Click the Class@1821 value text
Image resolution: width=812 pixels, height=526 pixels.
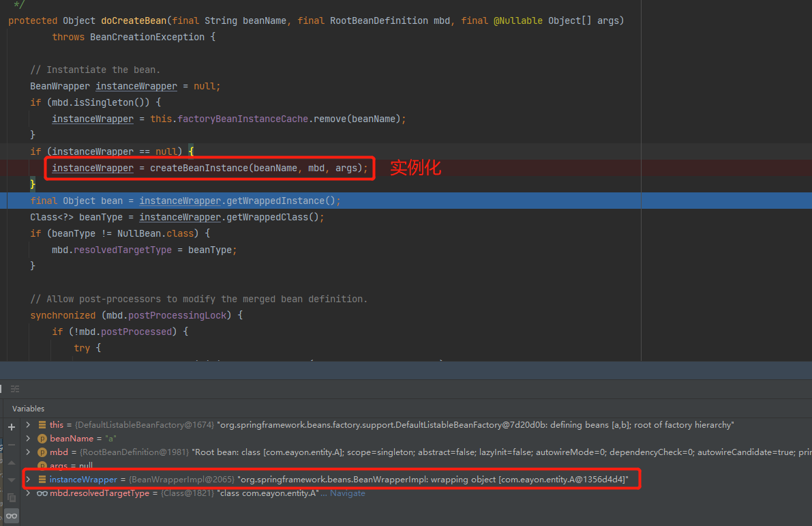[x=187, y=493]
